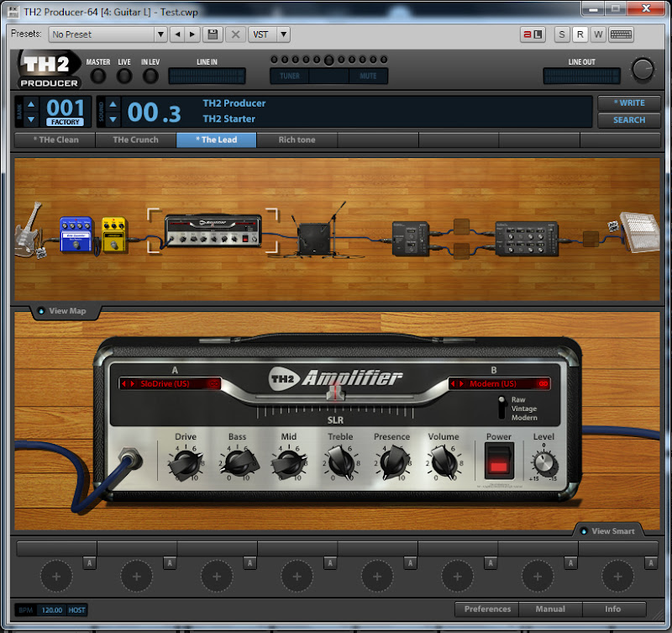The height and width of the screenshot is (633, 672).
Task: Open the virtual keyboard icon in toolbar
Action: (621, 34)
